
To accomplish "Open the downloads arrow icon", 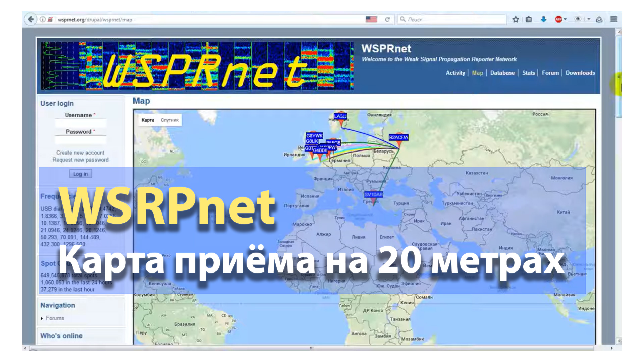I will click(543, 19).
